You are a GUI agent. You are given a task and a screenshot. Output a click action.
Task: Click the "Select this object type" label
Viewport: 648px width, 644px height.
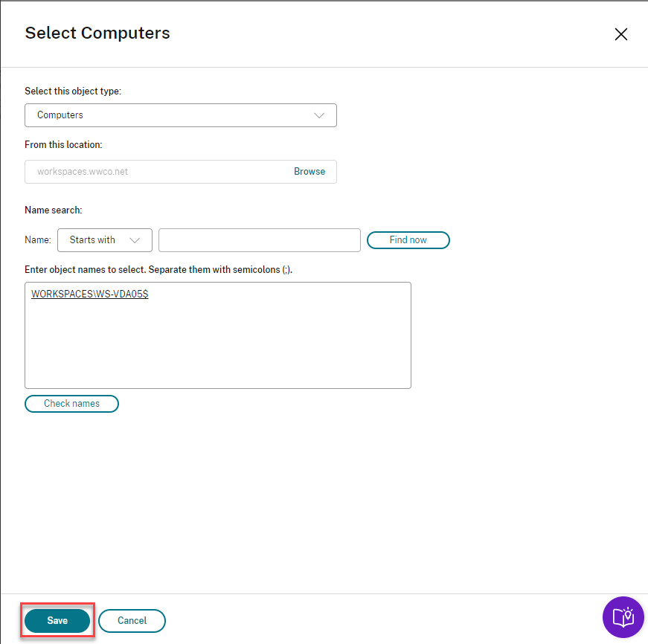click(73, 91)
